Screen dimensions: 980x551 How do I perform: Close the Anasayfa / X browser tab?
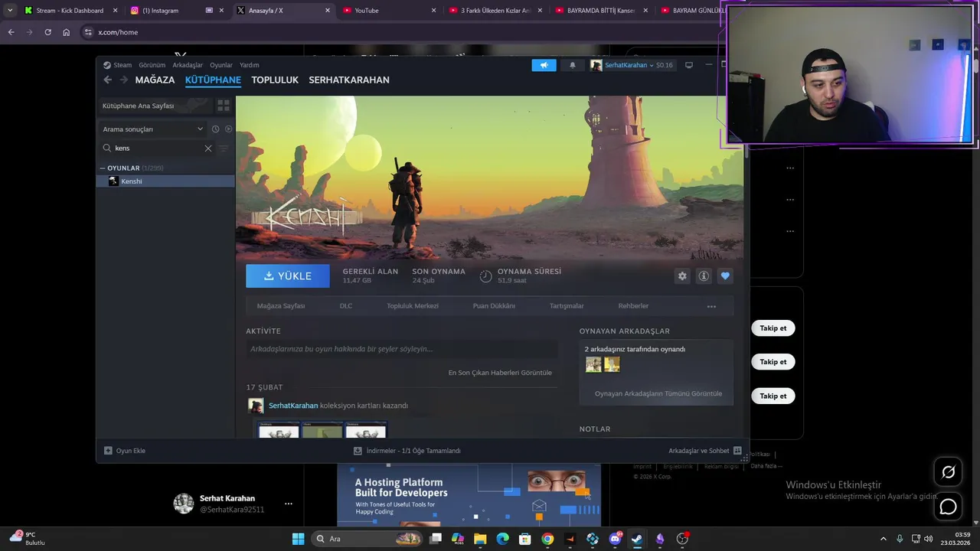328,11
